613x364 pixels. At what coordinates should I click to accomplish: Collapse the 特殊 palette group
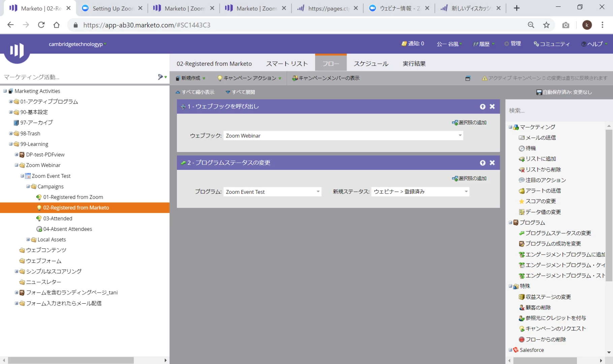[511, 286]
